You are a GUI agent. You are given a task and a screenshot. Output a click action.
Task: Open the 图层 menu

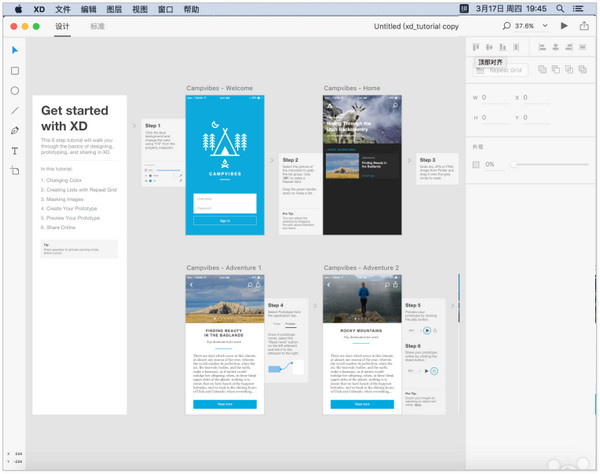(114, 9)
